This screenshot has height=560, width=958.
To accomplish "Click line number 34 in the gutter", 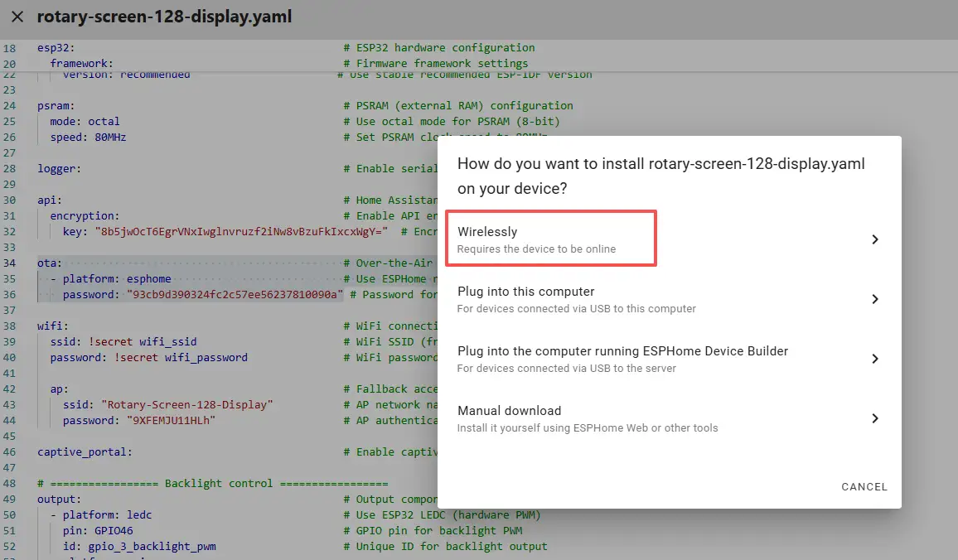I will click(10, 263).
